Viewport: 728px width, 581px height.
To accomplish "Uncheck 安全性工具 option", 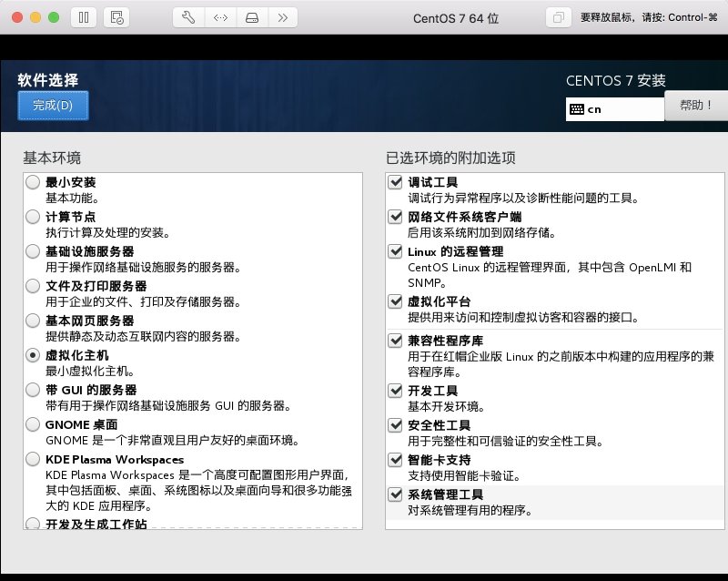I will [x=395, y=425].
